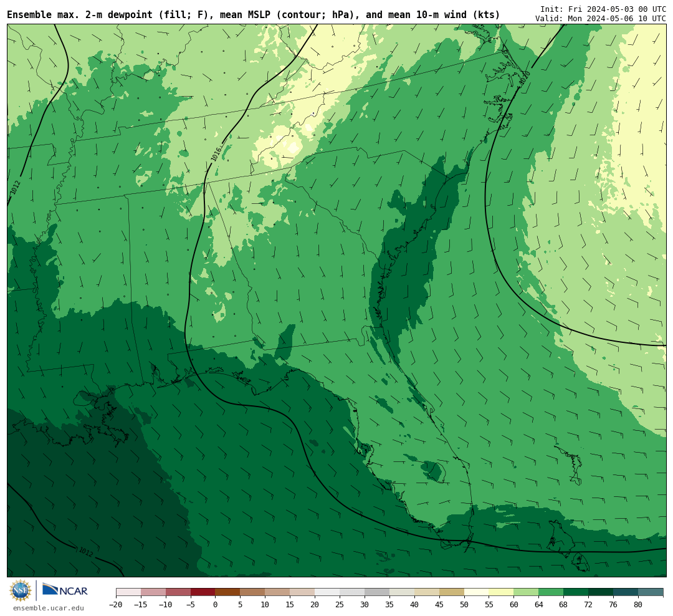The image size is (673, 616).
Task: Click the 1016 isobar contour label
Action: (x=216, y=154)
